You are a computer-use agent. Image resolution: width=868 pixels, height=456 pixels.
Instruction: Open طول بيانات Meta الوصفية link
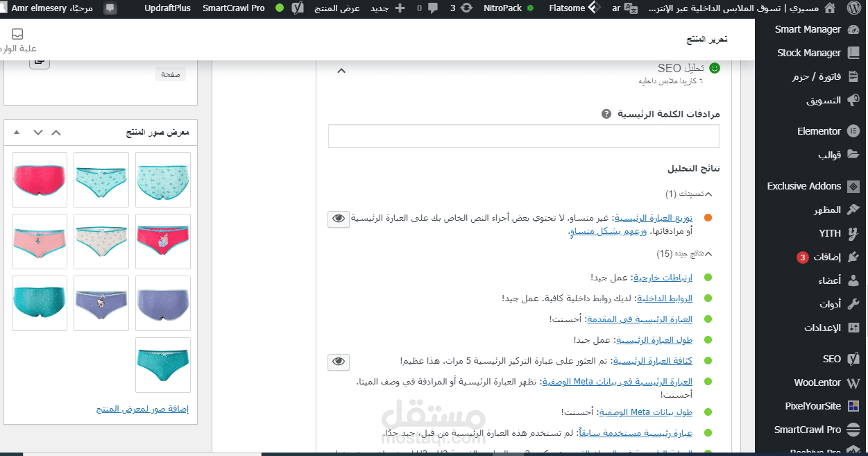[645, 412]
